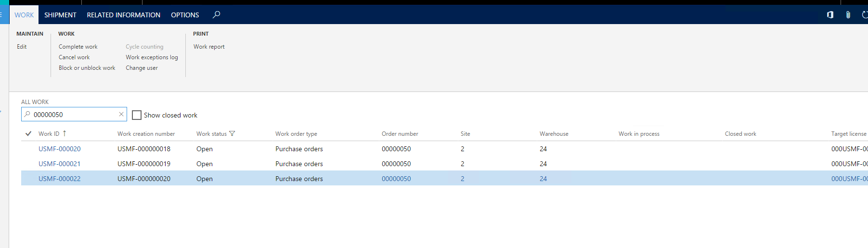Click the Work ID sort arrow icon
Viewport: 868px width, 248px height.
click(x=65, y=133)
